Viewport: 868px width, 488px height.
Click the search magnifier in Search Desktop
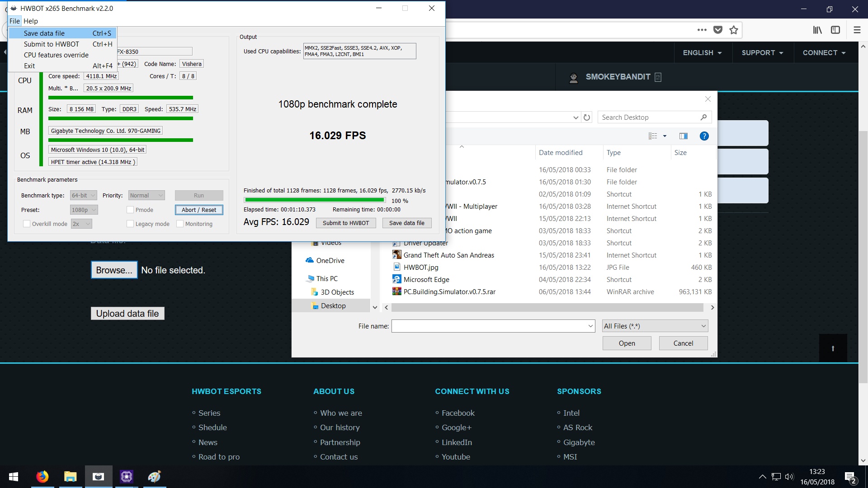(x=703, y=117)
